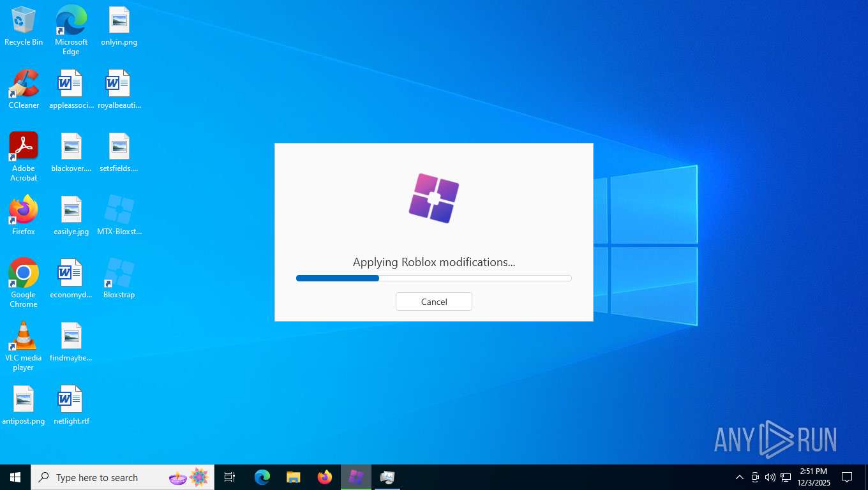This screenshot has width=868, height=490.
Task: Select the setsfields image file
Action: tap(119, 152)
